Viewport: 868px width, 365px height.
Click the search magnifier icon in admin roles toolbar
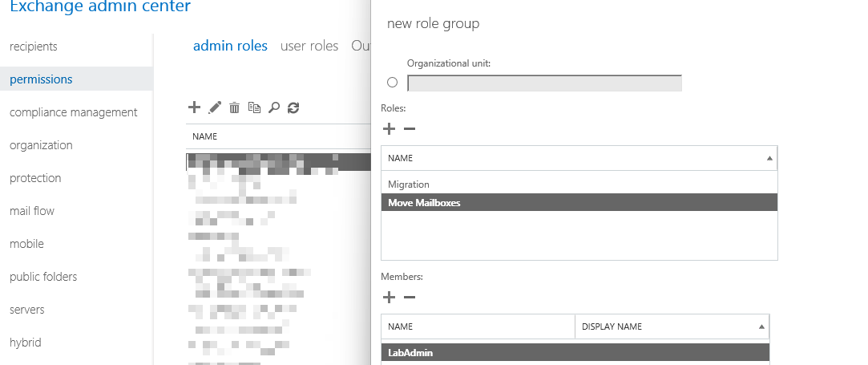coord(274,107)
